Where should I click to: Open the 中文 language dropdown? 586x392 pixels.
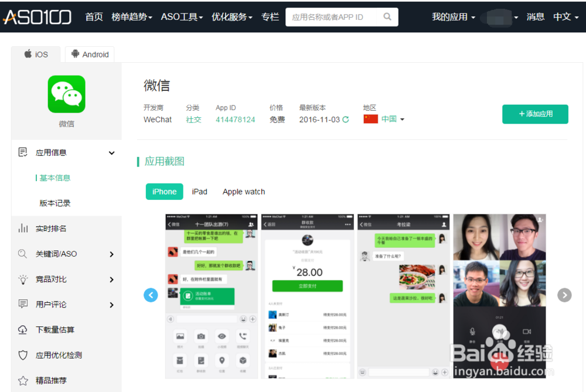tap(565, 17)
